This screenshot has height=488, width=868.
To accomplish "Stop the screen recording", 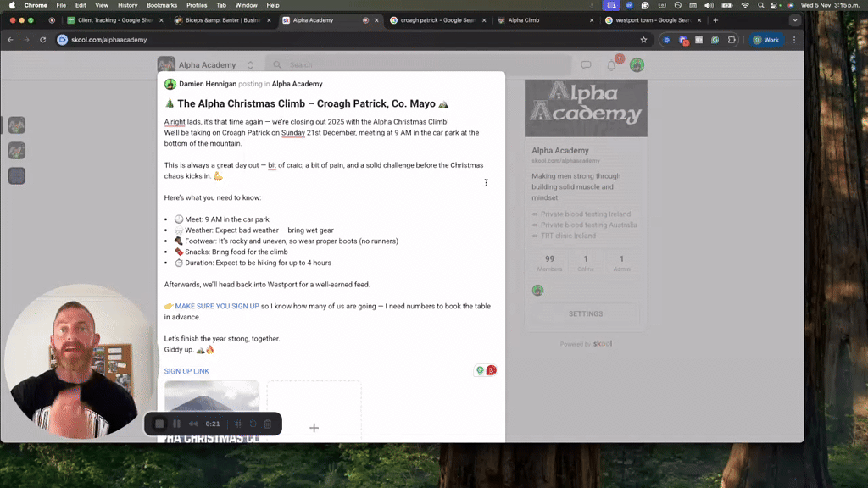I will pos(159,424).
